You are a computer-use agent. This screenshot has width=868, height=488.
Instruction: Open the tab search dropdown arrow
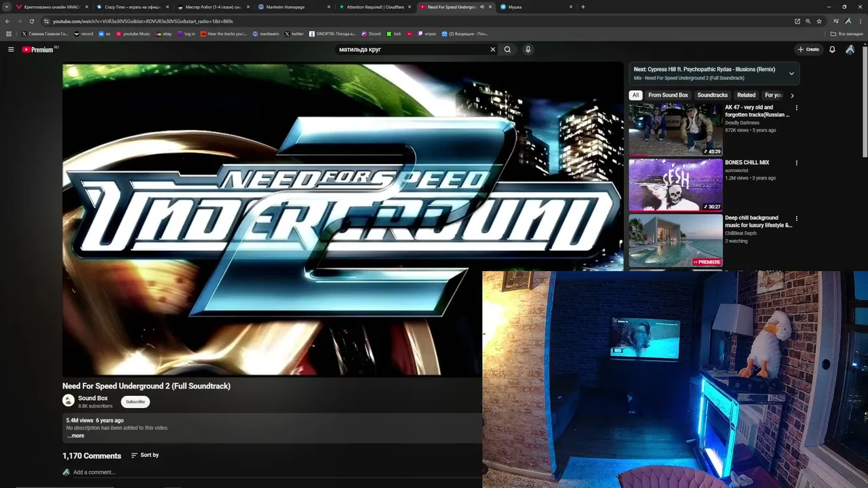coord(7,7)
